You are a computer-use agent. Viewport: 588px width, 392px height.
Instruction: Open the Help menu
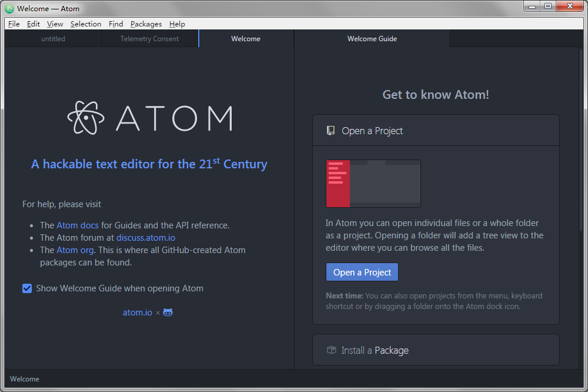(177, 24)
